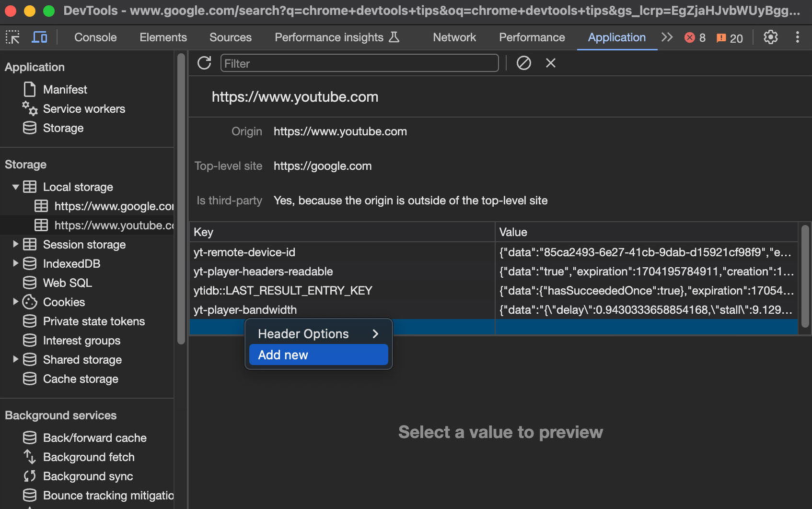Screen dimensions: 812x509
Task: Click the Origin https://www.youtube.com value
Action: click(340, 131)
